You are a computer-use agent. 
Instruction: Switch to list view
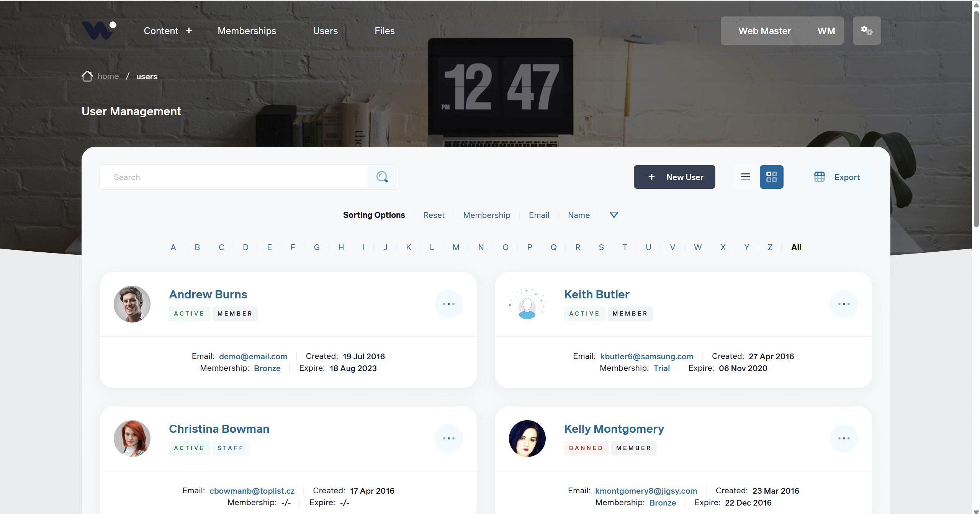coord(745,177)
